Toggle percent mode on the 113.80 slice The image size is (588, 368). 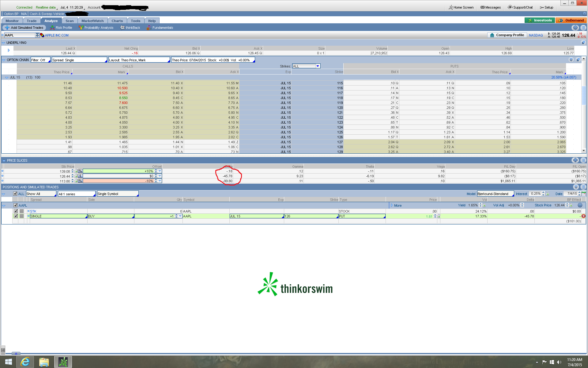(80, 181)
